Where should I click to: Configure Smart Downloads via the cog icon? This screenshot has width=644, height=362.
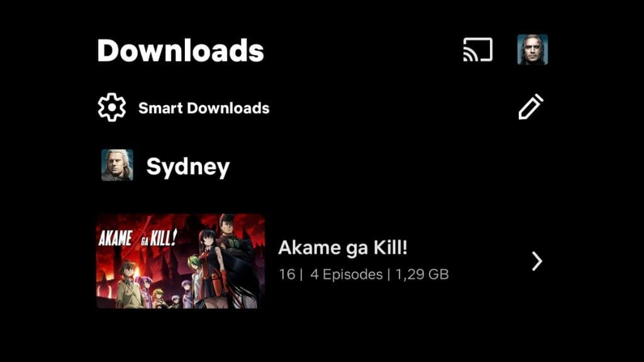112,107
